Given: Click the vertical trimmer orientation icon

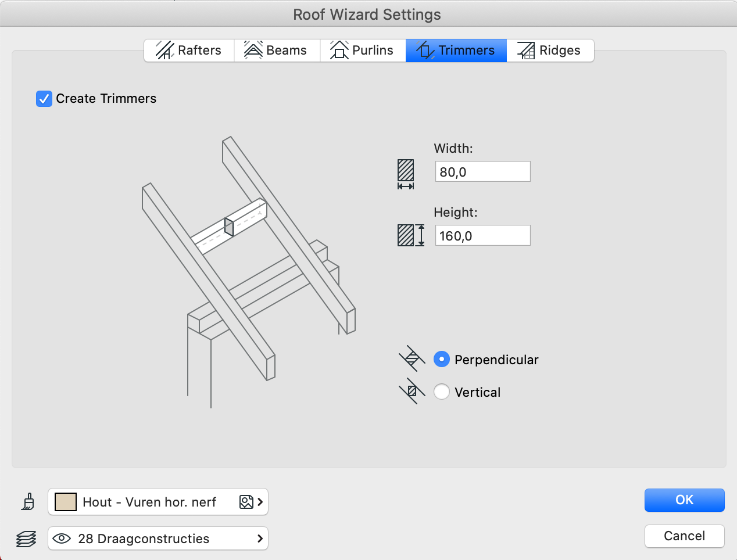Looking at the screenshot, I should [412, 391].
